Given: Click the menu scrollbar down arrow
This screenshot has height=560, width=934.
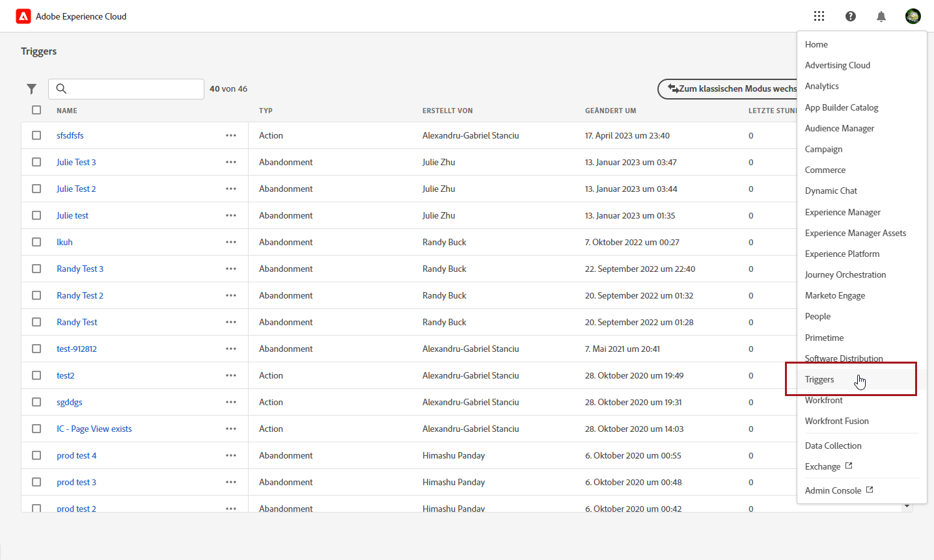Looking at the screenshot, I should pos(907,506).
